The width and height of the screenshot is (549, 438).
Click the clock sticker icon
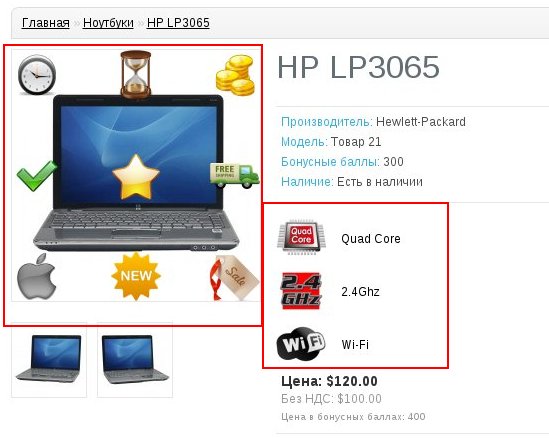(37, 75)
